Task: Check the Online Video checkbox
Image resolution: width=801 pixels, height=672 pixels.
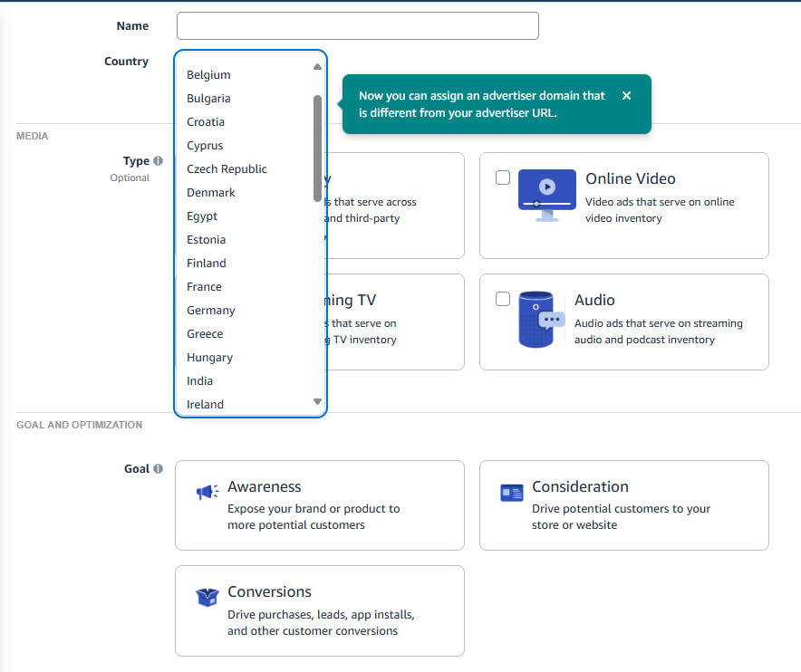Action: coord(503,178)
